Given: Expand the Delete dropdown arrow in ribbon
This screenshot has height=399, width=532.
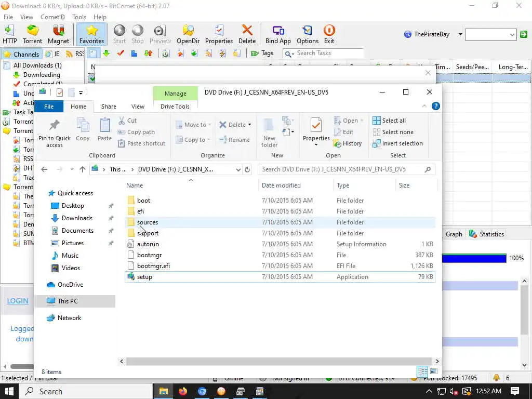Looking at the screenshot, I should point(250,125).
